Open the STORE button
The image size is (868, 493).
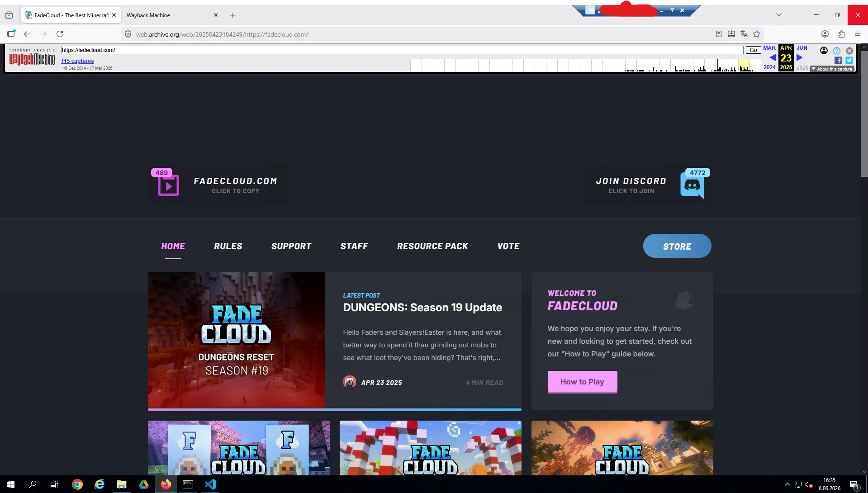[677, 246]
